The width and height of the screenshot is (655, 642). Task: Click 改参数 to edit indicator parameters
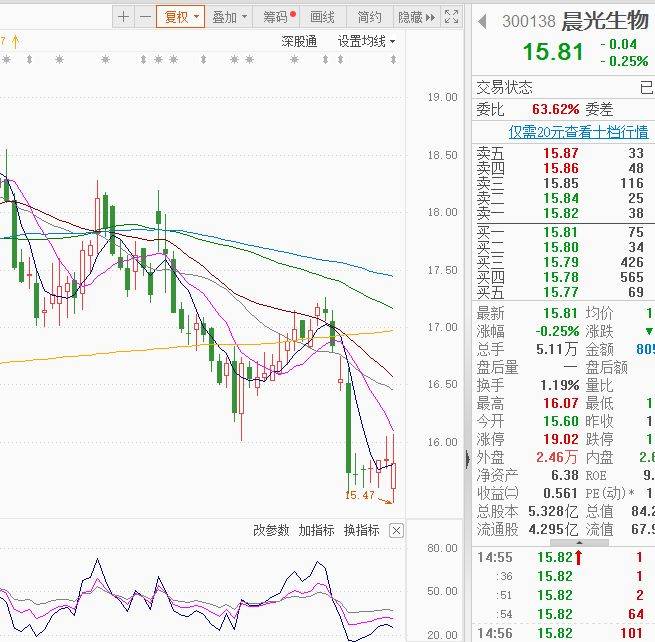(270, 531)
